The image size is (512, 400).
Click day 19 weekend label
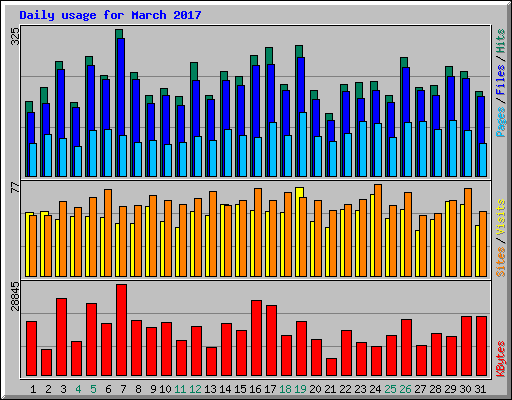click(x=300, y=389)
